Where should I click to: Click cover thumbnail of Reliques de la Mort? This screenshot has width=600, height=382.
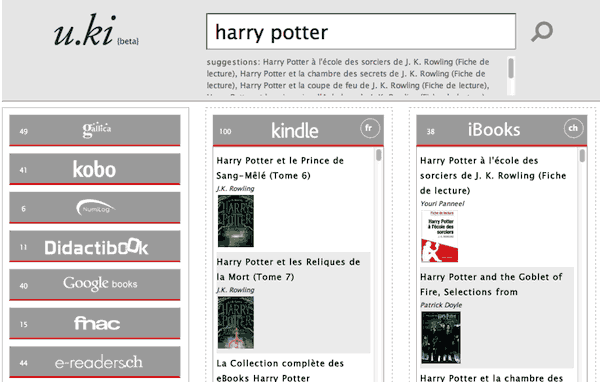236,322
